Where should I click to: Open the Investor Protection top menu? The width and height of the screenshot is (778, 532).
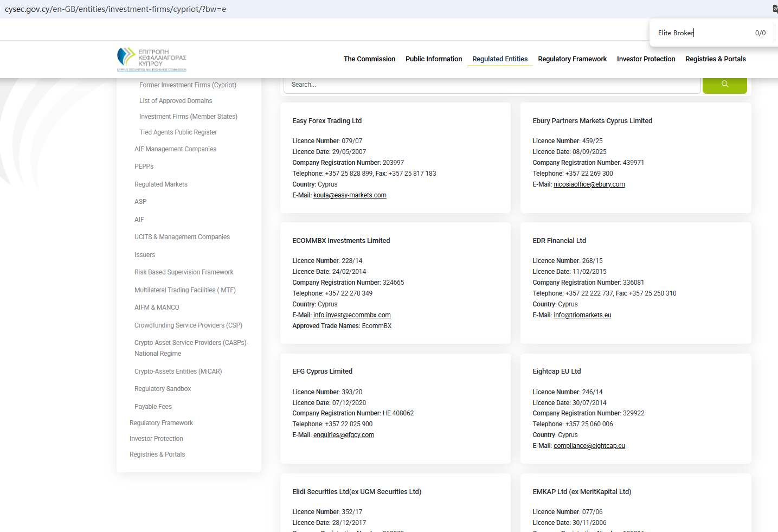pyautogui.click(x=646, y=59)
